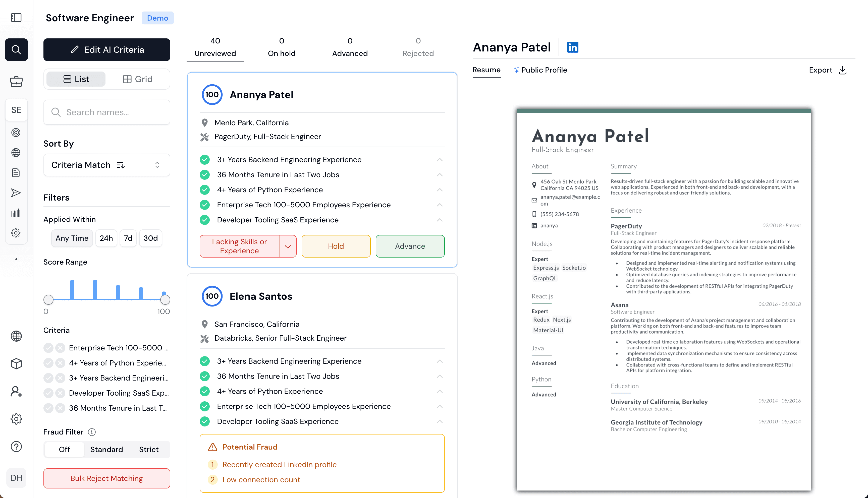The image size is (868, 498).
Task: Collapse Ananya's 3+ Years Backend Engineering criterion
Action: pos(440,160)
